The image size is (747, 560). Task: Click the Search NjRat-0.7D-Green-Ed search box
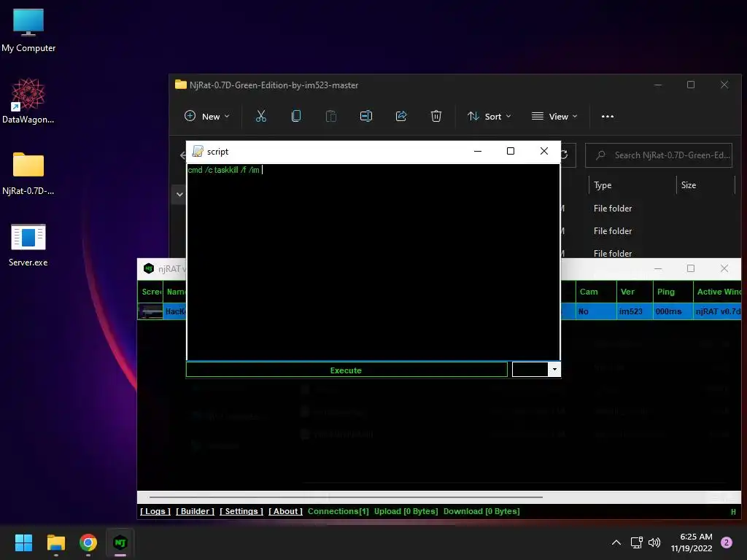pyautogui.click(x=659, y=155)
